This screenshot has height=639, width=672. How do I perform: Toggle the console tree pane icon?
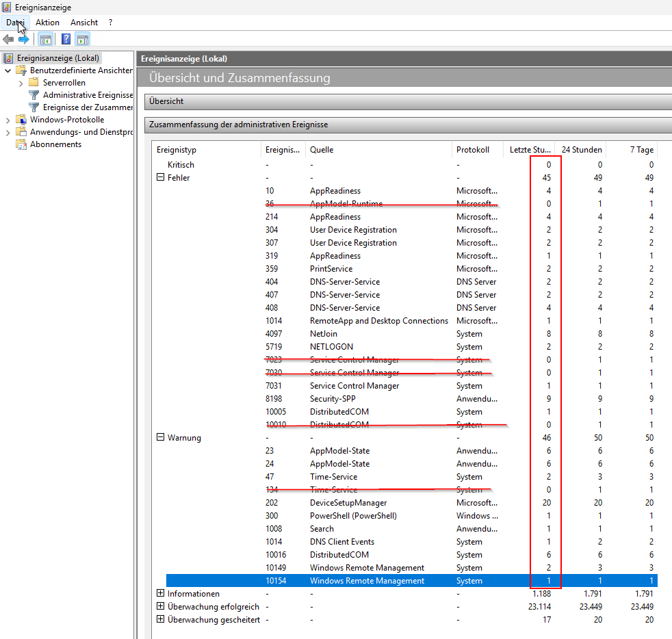pyautogui.click(x=45, y=40)
